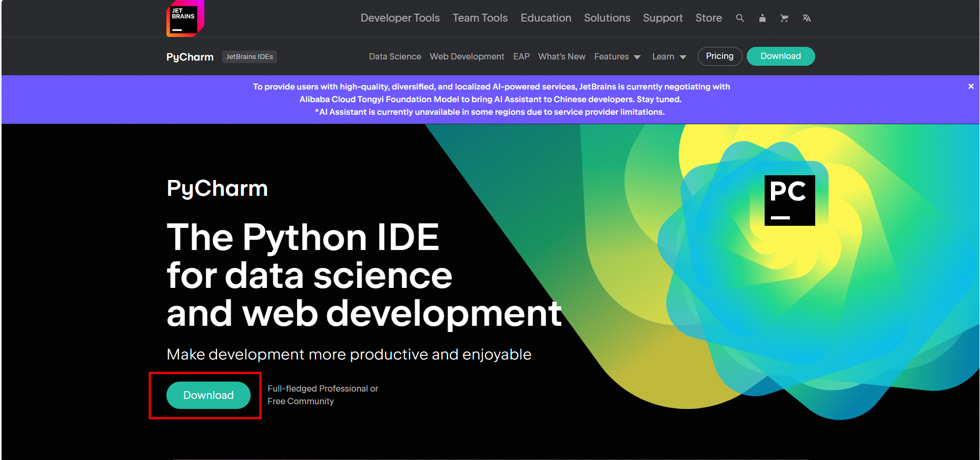Open the Store menu
The image size is (980, 460).
pyautogui.click(x=709, y=18)
